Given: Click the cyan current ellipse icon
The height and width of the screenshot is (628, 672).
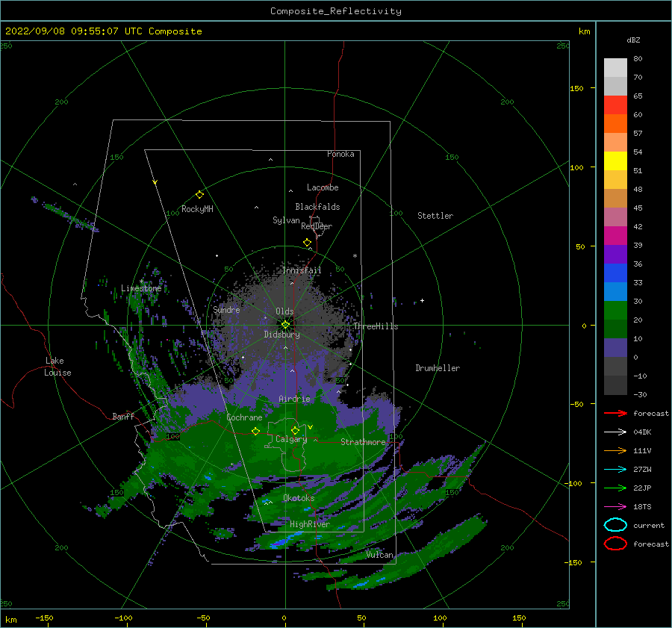Looking at the screenshot, I should pyautogui.click(x=615, y=525).
